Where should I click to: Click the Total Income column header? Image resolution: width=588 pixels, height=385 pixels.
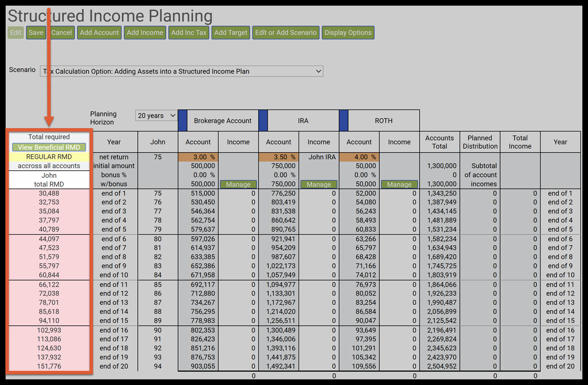click(x=520, y=142)
